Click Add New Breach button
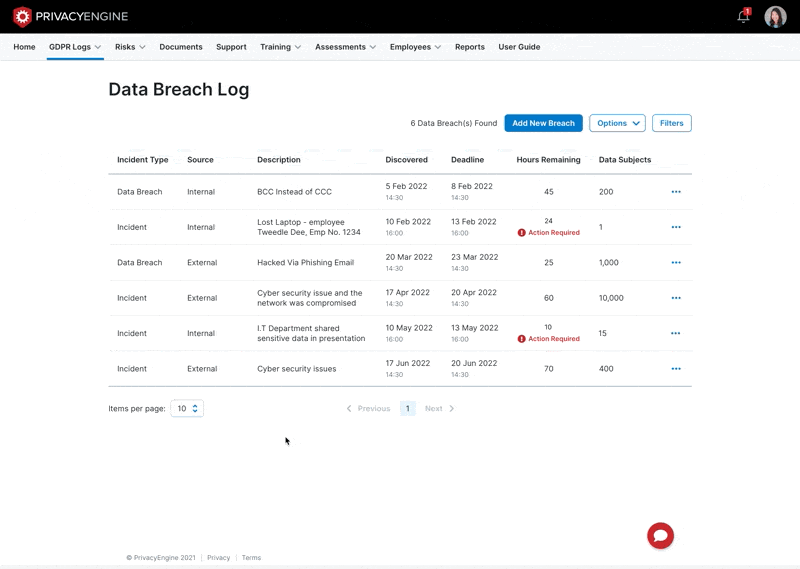800x569 pixels. click(543, 123)
